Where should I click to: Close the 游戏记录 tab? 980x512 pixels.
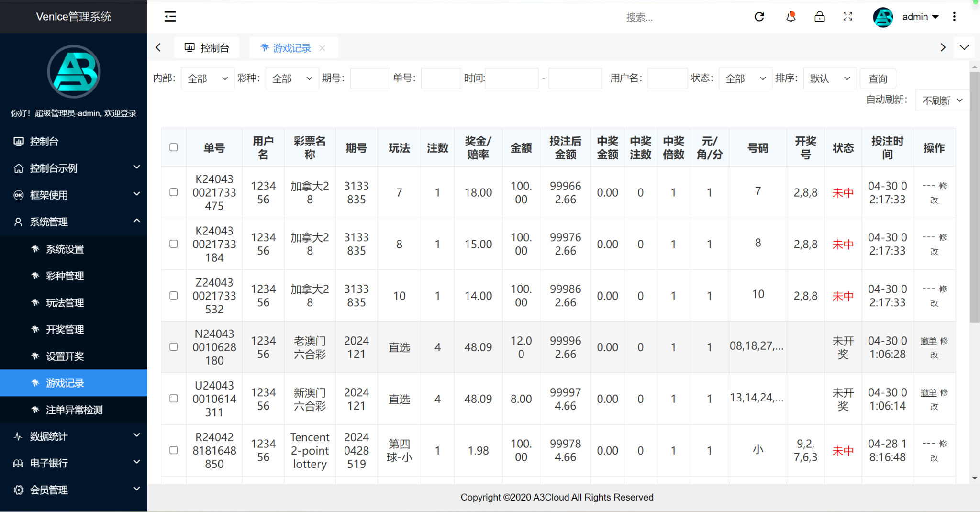click(x=323, y=48)
